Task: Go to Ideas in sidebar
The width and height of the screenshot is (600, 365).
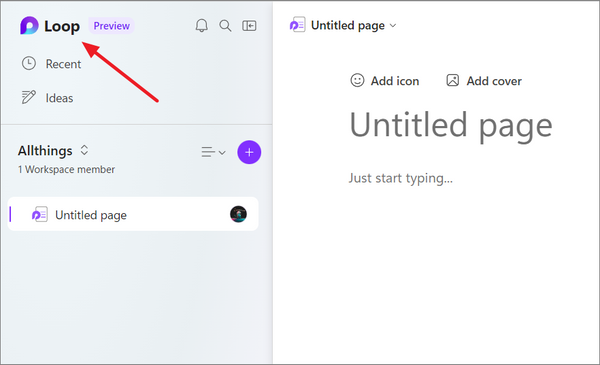Action: click(x=59, y=98)
